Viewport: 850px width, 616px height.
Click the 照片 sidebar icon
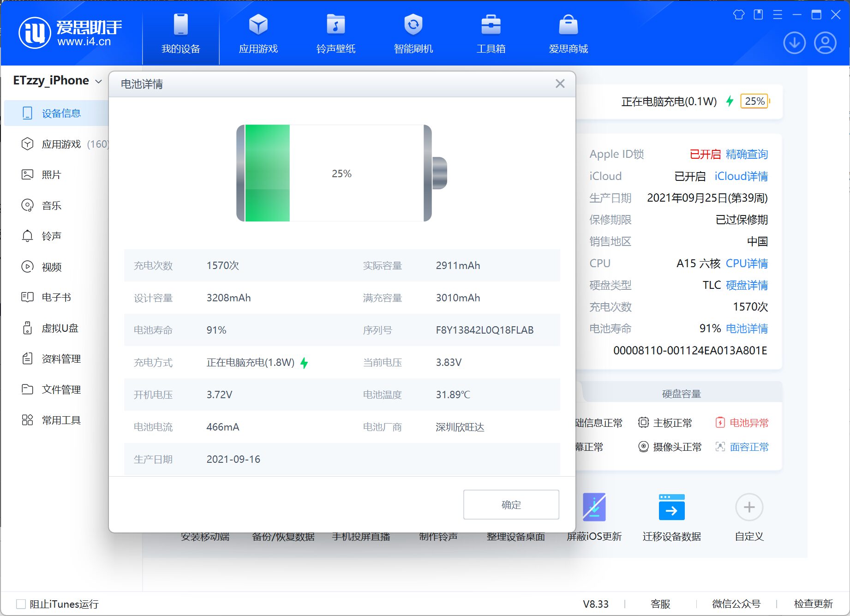click(x=27, y=174)
